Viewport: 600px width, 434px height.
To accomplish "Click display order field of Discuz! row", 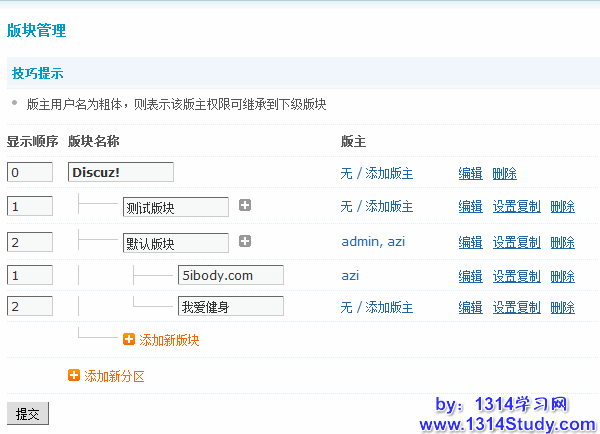I will (29, 172).
